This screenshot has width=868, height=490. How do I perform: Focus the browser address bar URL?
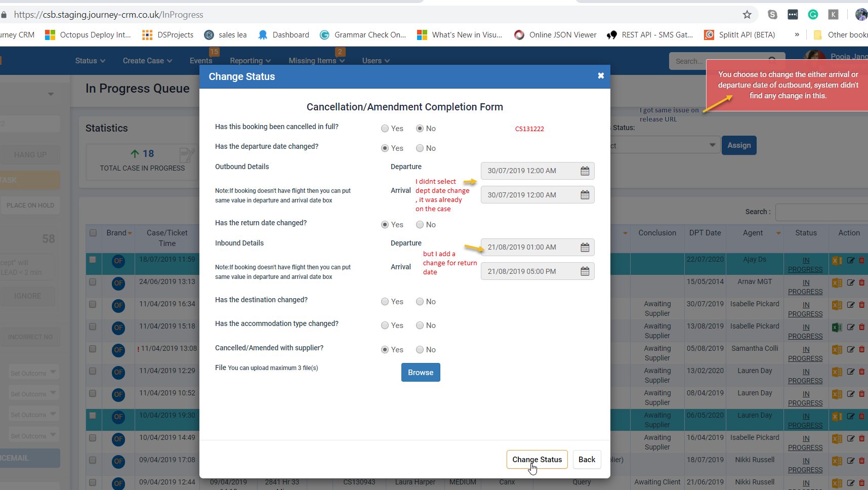pos(109,15)
